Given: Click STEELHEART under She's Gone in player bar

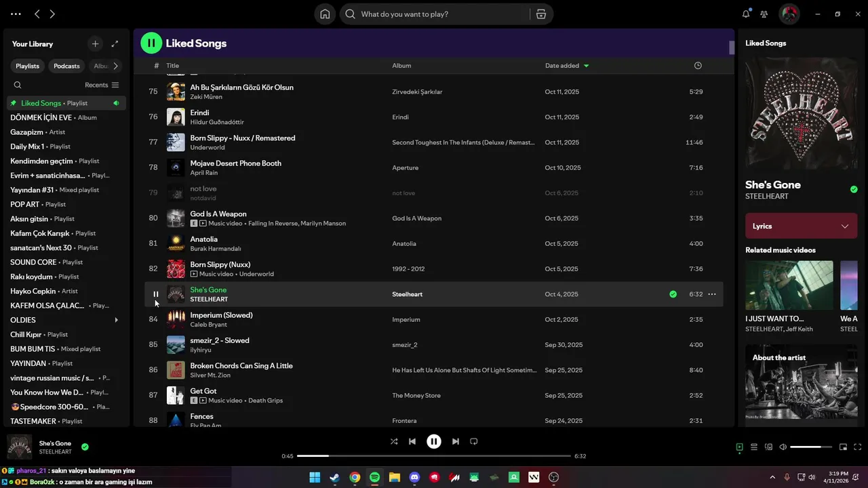Looking at the screenshot, I should point(56,452).
